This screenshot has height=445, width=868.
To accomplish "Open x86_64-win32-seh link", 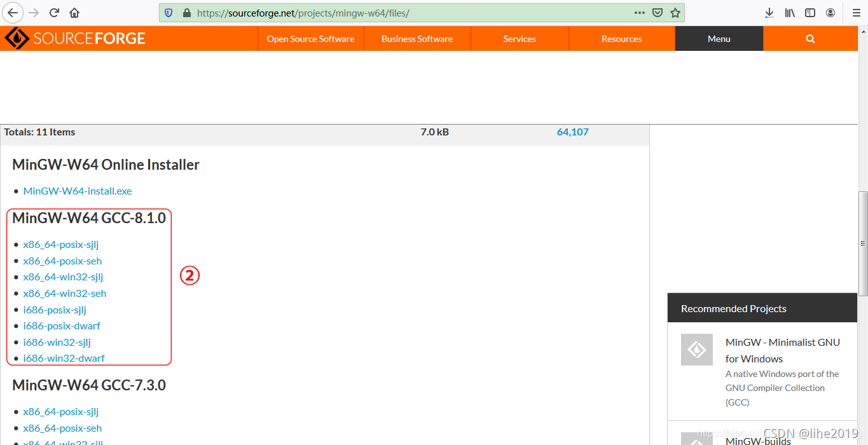I will (65, 293).
